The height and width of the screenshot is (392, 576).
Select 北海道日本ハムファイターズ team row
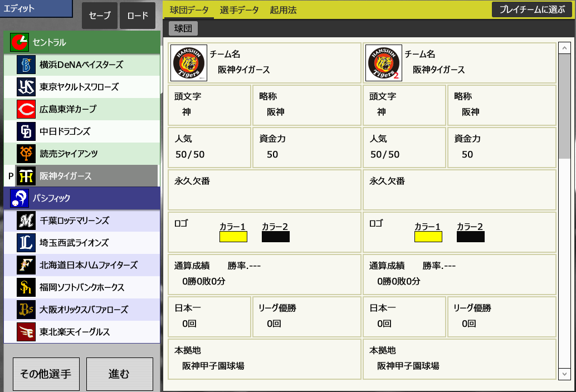click(x=82, y=265)
